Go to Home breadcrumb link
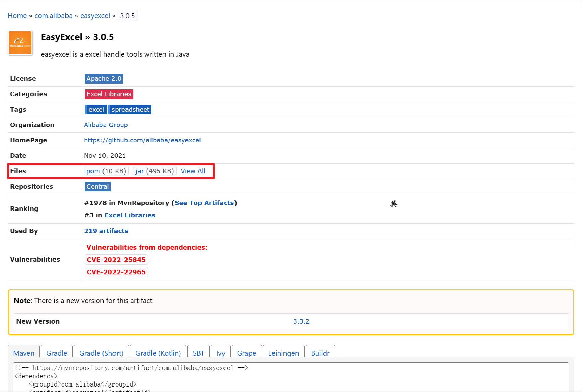 coord(17,16)
